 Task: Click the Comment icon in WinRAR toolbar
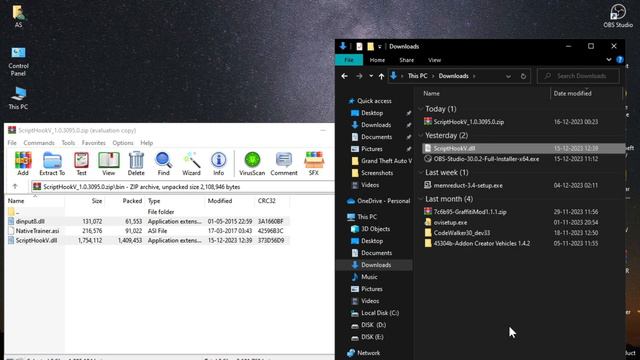(x=284, y=164)
